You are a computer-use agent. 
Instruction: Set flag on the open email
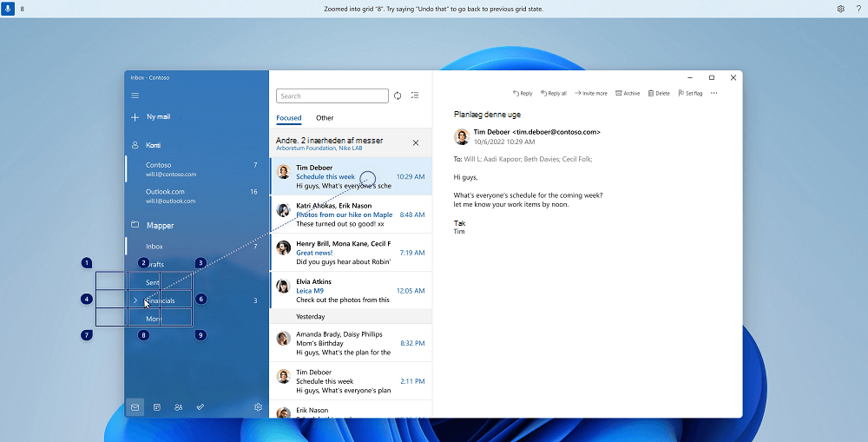point(690,94)
